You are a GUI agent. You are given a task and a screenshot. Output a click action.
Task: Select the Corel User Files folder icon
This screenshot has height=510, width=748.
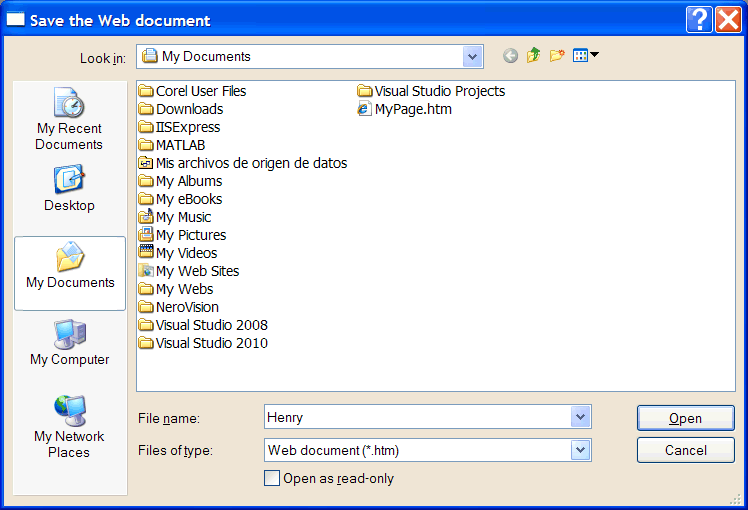point(146,91)
